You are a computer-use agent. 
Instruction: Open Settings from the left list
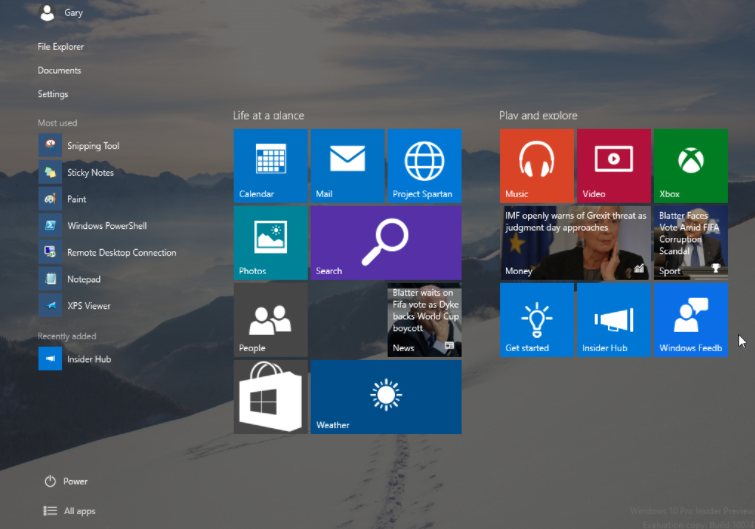(53, 95)
